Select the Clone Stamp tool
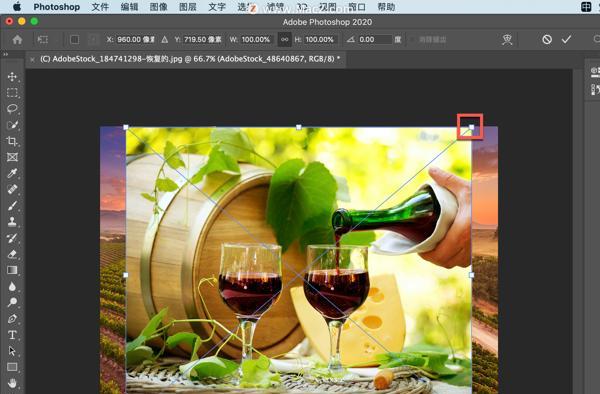 point(12,221)
